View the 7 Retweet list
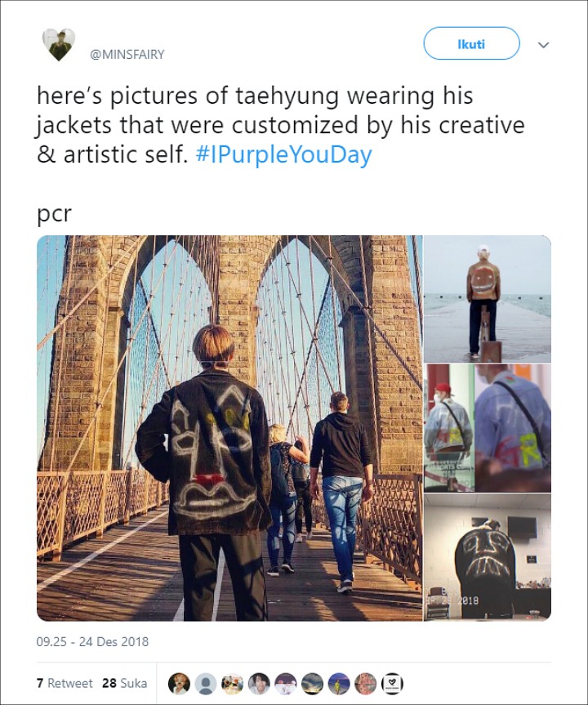 pos(65,683)
